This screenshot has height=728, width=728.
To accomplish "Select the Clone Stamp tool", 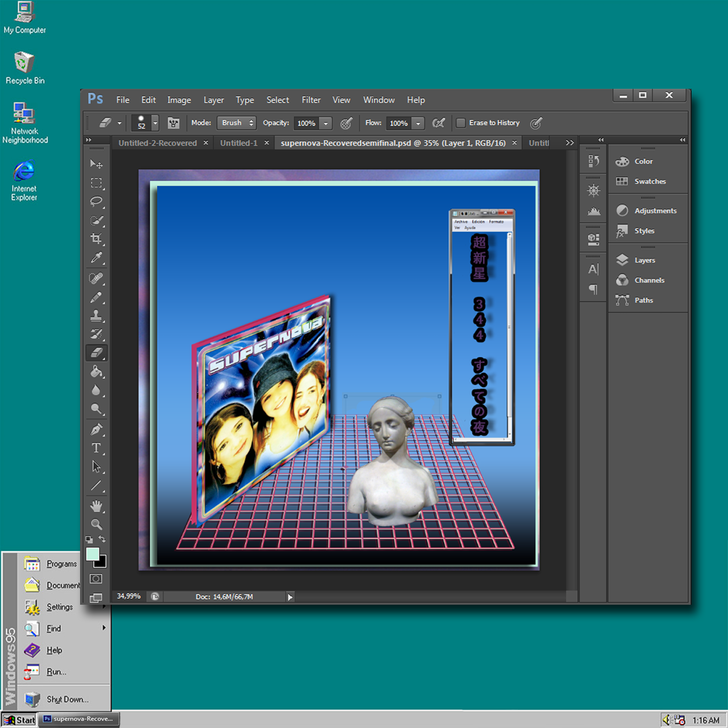I will pos(96,316).
